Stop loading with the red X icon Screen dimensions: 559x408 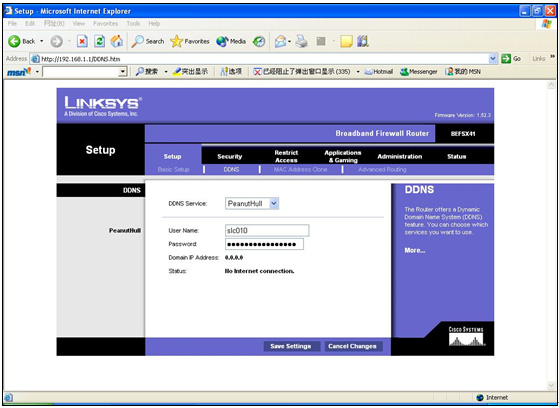click(x=82, y=42)
